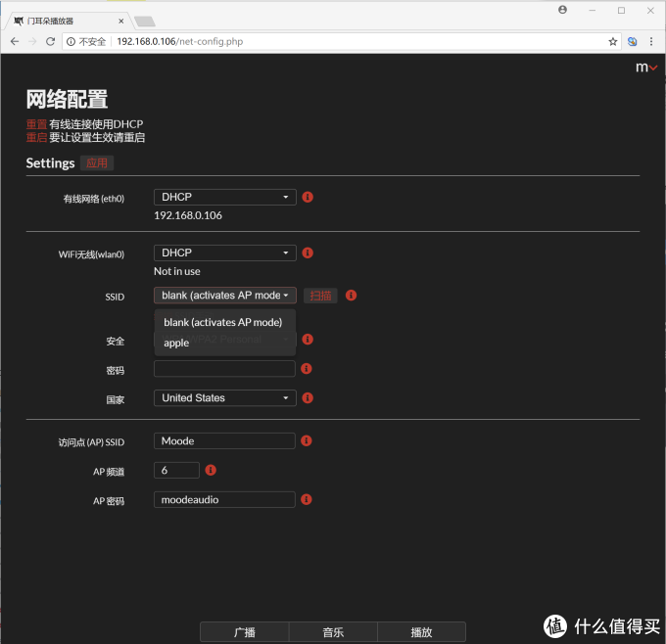Click the 密码 password input field
Image resolution: width=666 pixels, height=644 pixels.
click(224, 368)
